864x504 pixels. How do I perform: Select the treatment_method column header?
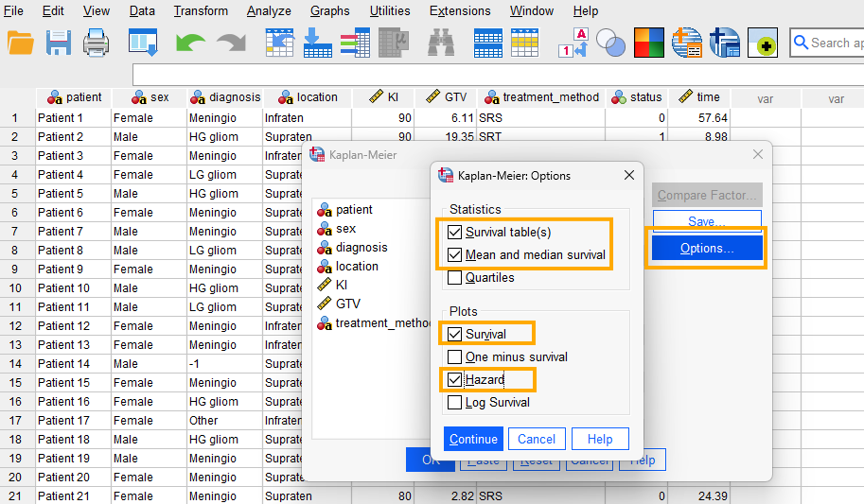pyautogui.click(x=541, y=97)
